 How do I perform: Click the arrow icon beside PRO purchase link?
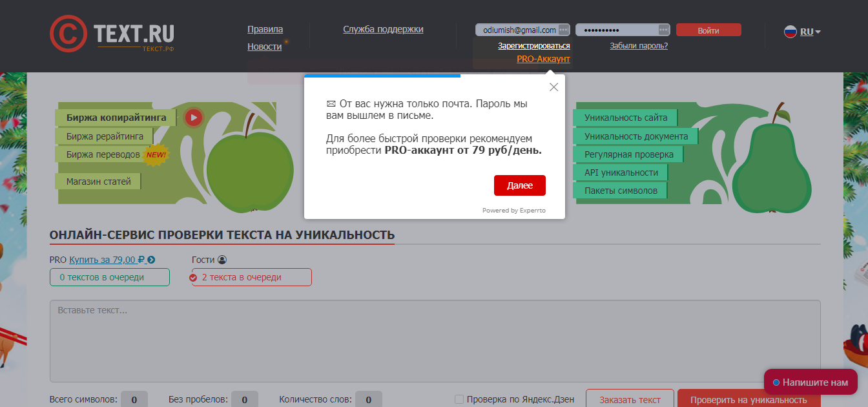click(x=151, y=260)
